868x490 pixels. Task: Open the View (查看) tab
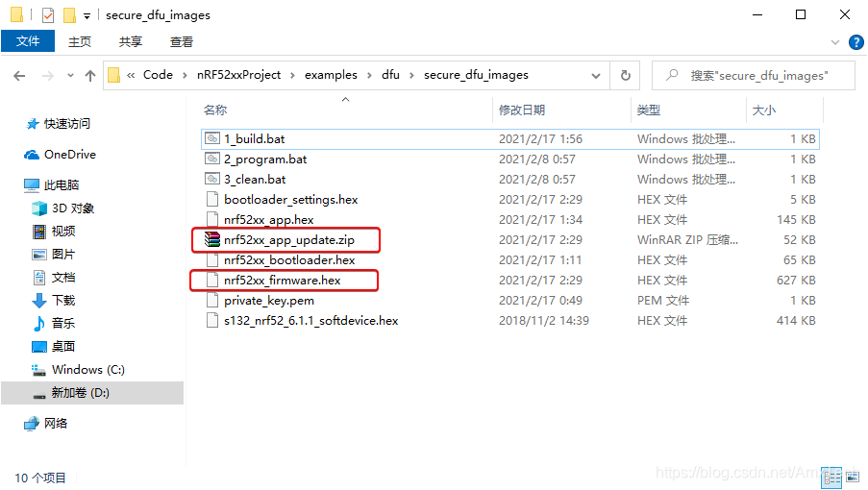coord(182,41)
